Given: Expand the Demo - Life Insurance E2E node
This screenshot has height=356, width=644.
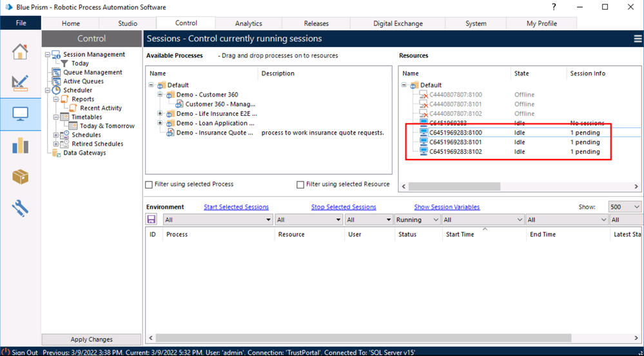Looking at the screenshot, I should (x=161, y=114).
